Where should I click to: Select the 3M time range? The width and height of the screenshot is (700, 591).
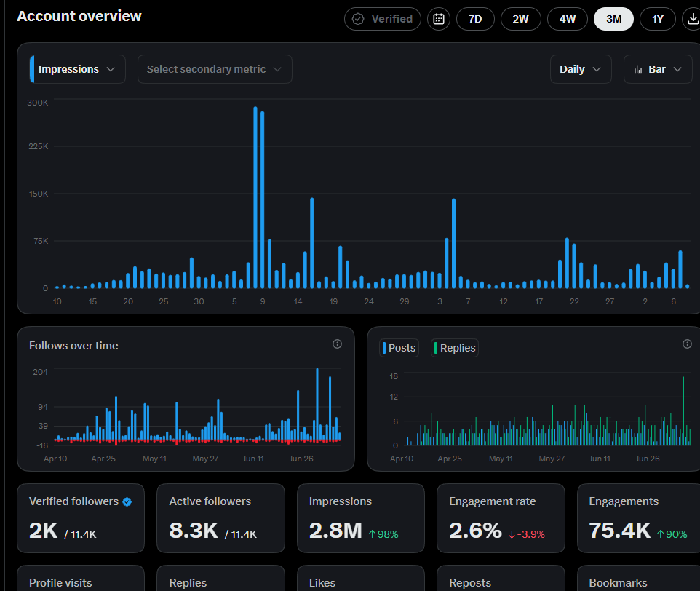pyautogui.click(x=613, y=19)
